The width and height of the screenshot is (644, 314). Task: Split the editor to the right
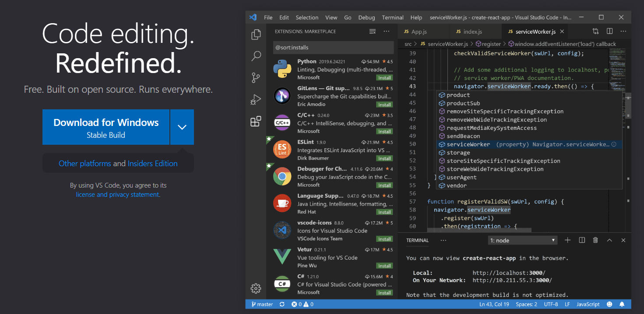[609, 31]
